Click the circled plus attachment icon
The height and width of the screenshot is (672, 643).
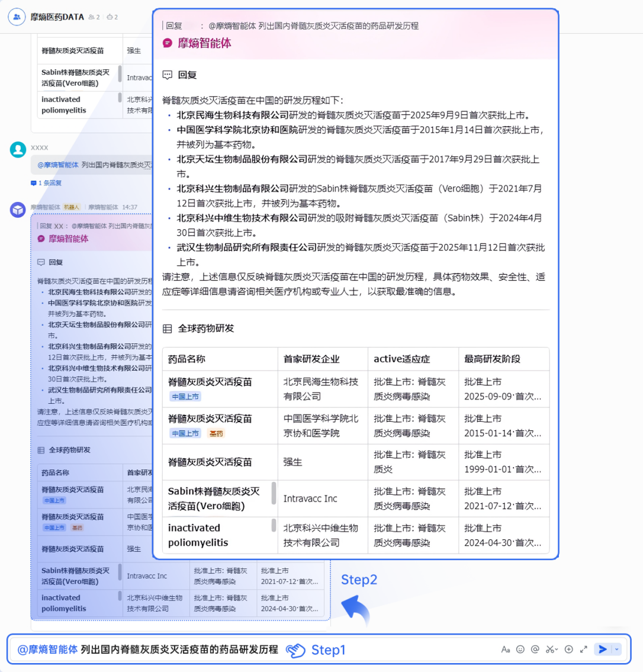pyautogui.click(x=569, y=650)
